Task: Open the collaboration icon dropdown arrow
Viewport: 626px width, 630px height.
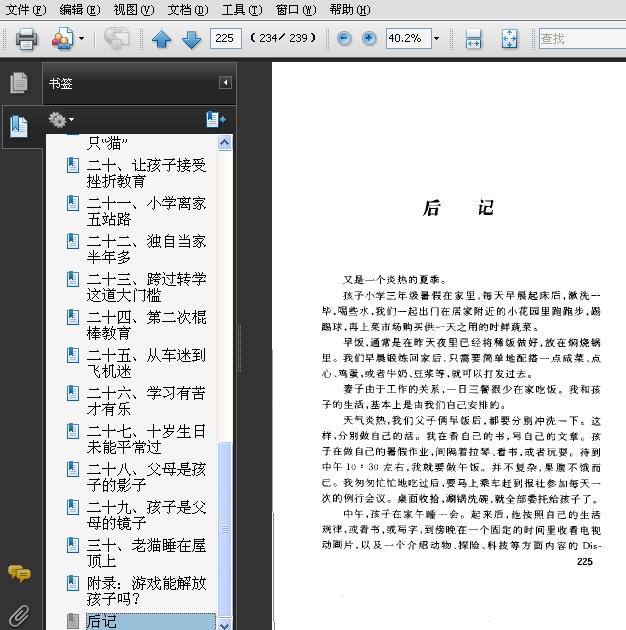Action: pyautogui.click(x=82, y=39)
